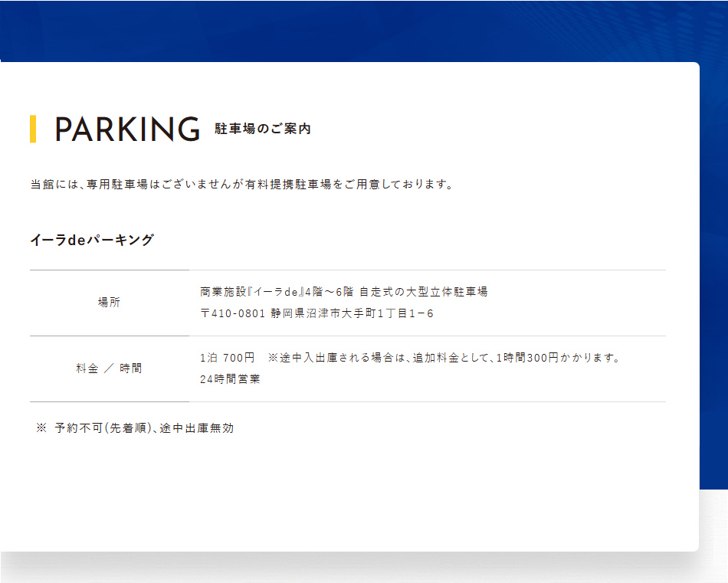Click the 24時間営業 text
728x583 pixels.
230,379
